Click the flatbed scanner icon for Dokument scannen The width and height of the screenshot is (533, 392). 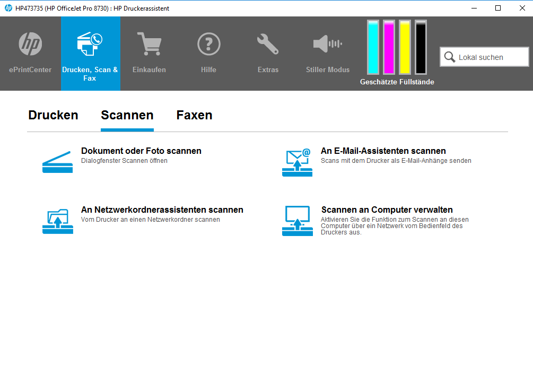tap(57, 162)
